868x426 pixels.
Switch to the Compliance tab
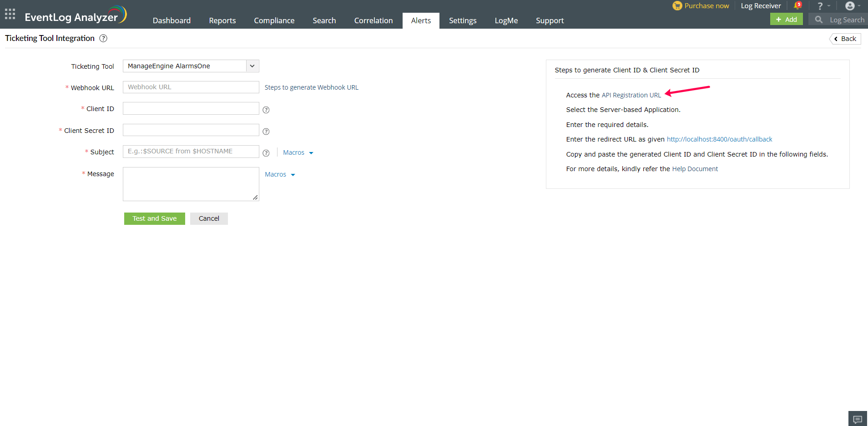pos(274,20)
